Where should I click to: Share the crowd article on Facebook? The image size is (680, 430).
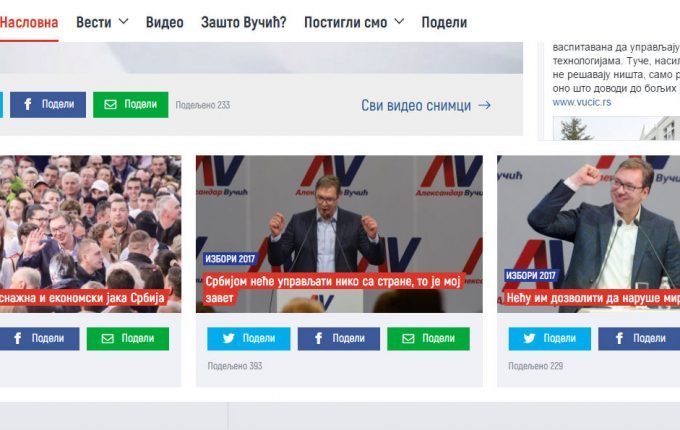pos(39,339)
